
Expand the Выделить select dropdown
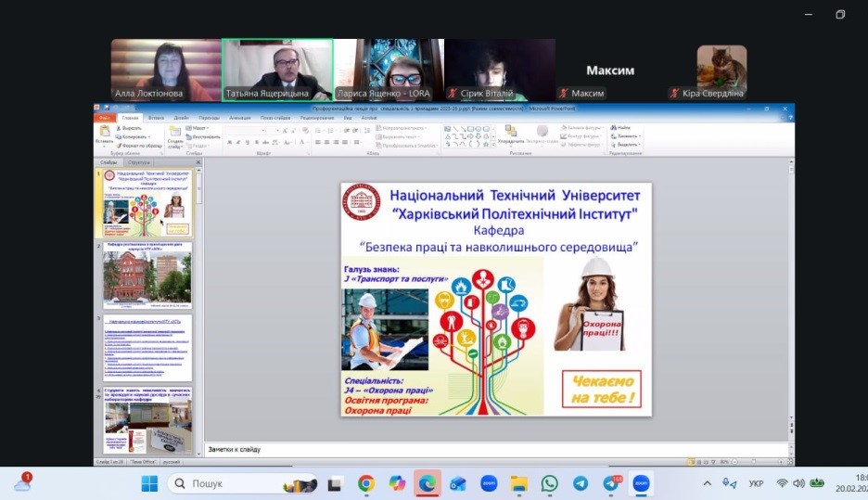coord(628,145)
